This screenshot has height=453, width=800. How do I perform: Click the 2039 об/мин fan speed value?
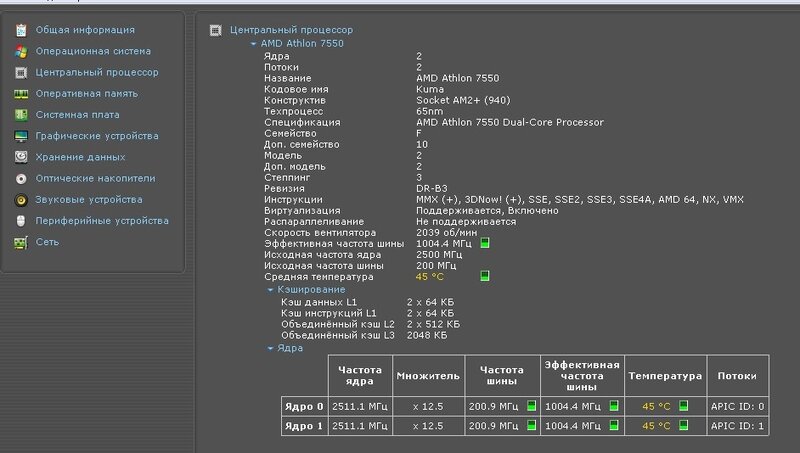pyautogui.click(x=446, y=233)
